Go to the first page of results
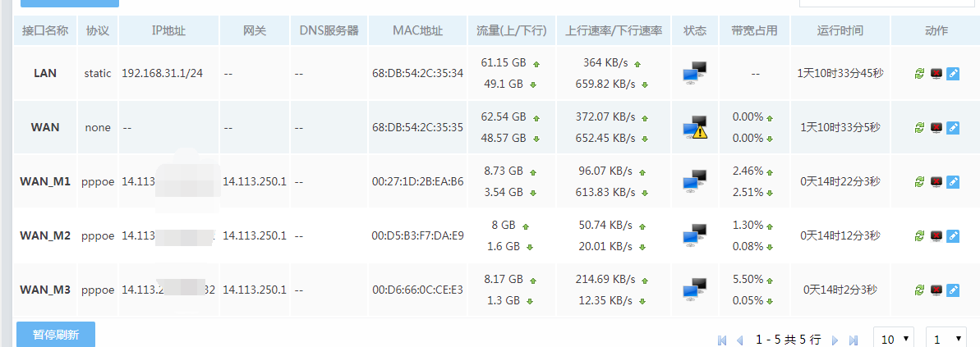This screenshot has height=347, width=980. [x=723, y=340]
